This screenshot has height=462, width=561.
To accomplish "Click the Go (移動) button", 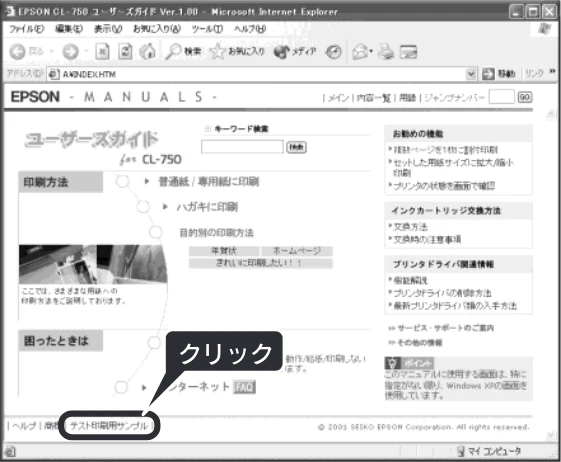I will click(499, 74).
